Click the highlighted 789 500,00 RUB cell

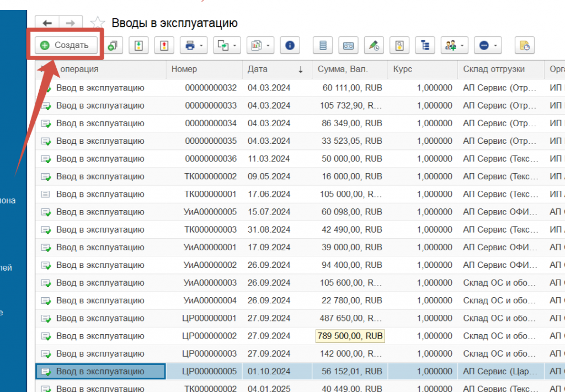tap(350, 336)
